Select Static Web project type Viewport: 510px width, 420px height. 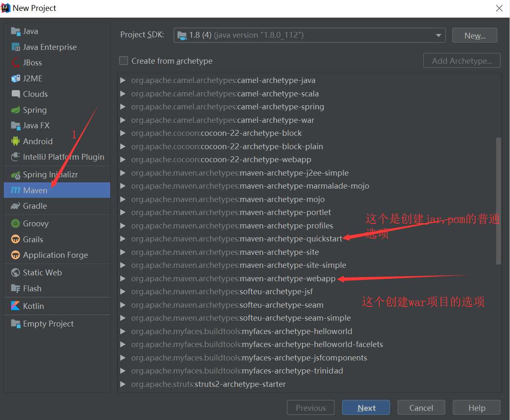tap(57, 272)
